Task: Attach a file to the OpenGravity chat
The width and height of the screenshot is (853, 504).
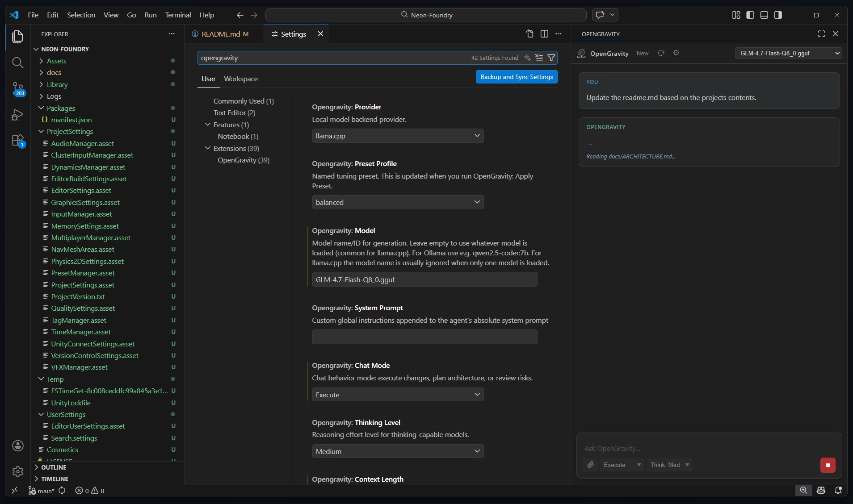Action: tap(590, 465)
